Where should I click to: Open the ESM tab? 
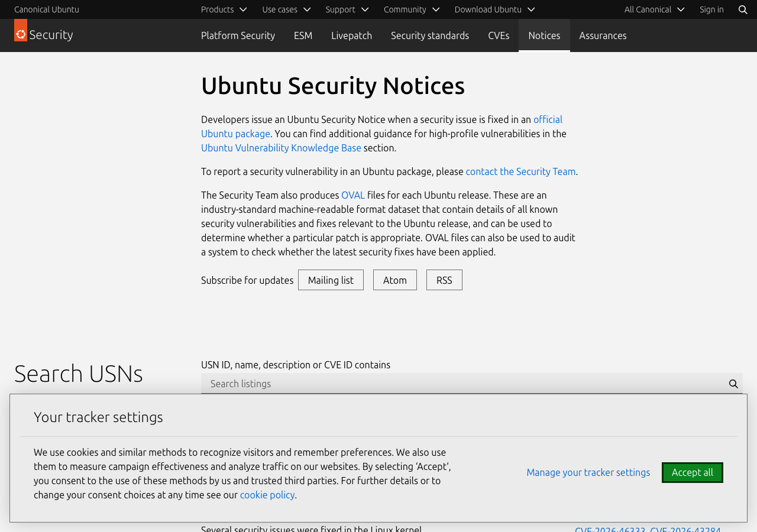(303, 35)
